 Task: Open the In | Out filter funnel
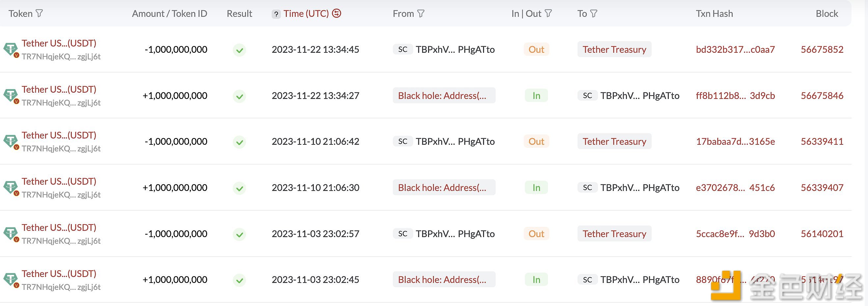coord(548,14)
